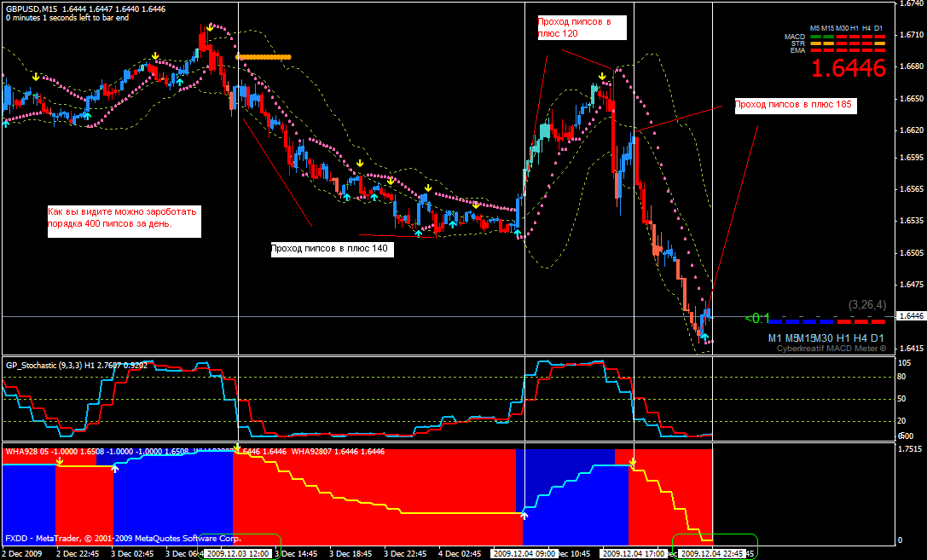Click the red D1 bar in MACD Meter
Viewport: 927px width, 560px height.
pyautogui.click(x=878, y=321)
